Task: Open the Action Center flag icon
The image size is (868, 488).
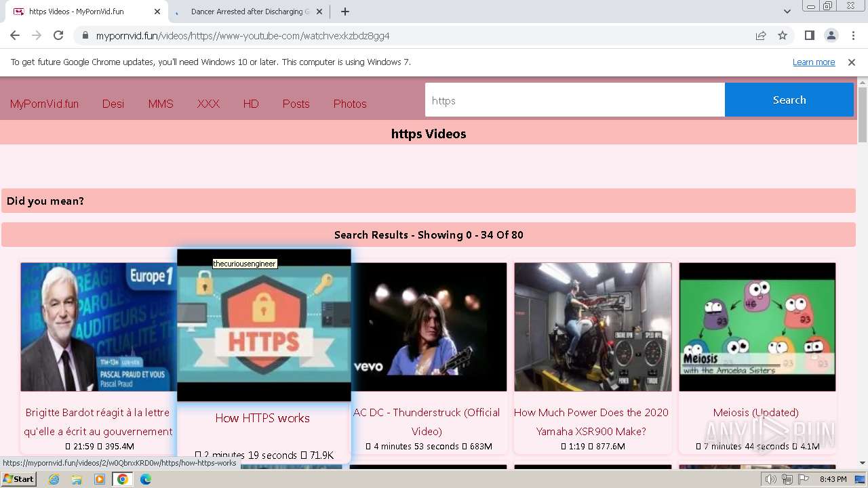Action: coord(803,479)
